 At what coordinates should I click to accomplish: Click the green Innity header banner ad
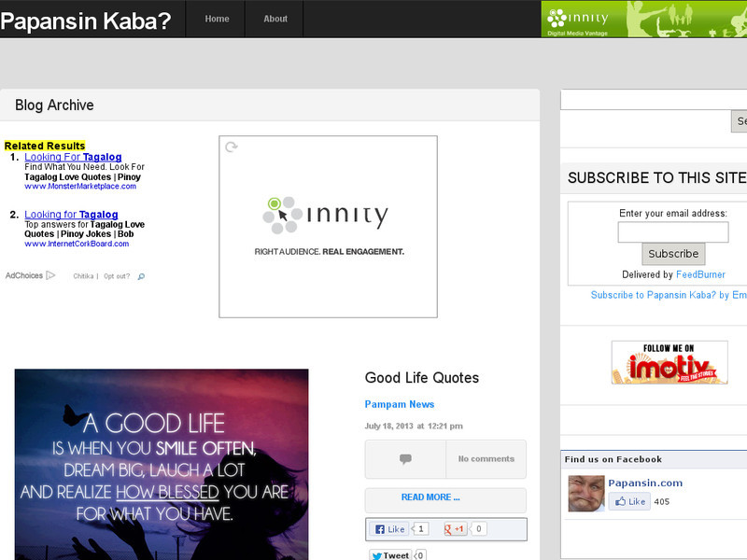[x=644, y=19]
